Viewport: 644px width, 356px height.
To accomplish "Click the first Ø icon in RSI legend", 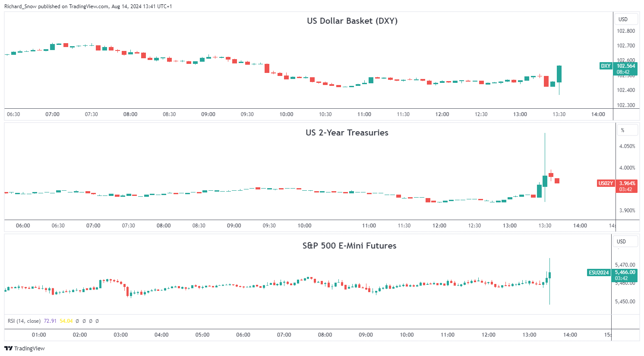I will pyautogui.click(x=77, y=321).
